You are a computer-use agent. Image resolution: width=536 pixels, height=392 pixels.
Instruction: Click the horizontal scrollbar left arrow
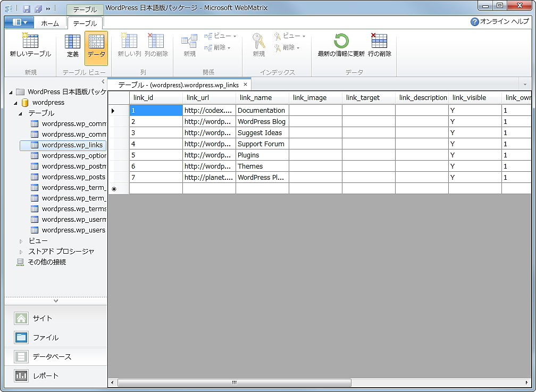(x=112, y=382)
